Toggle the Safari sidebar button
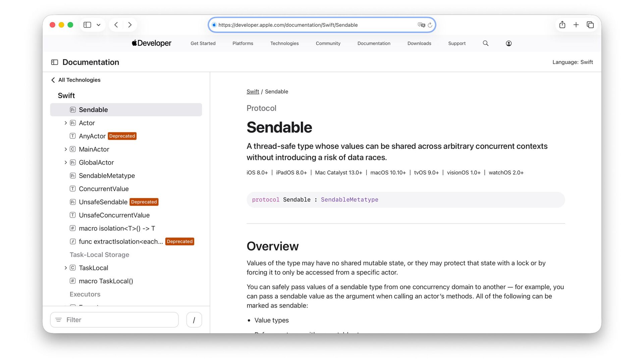Screen dimensions: 644x362 [x=87, y=25]
